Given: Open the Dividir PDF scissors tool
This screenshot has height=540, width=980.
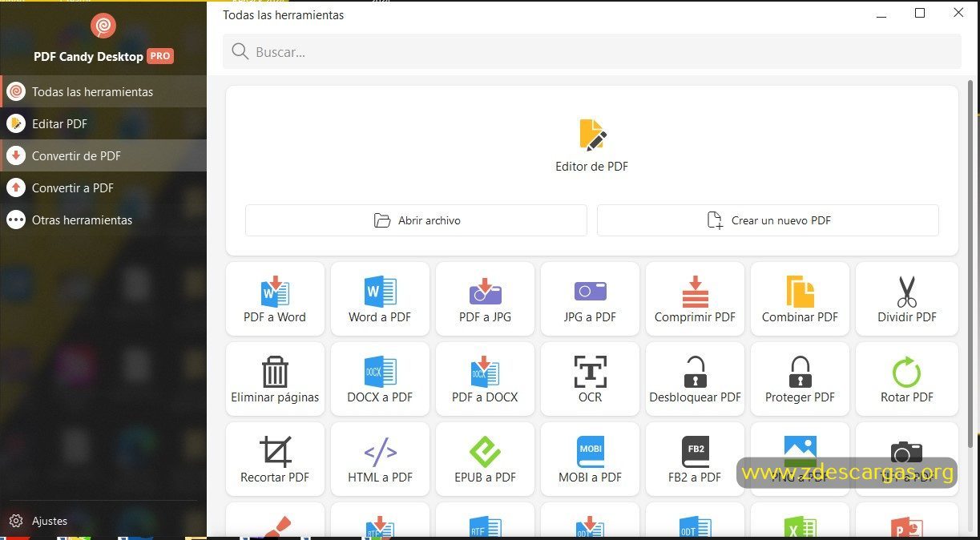Looking at the screenshot, I should [906, 299].
